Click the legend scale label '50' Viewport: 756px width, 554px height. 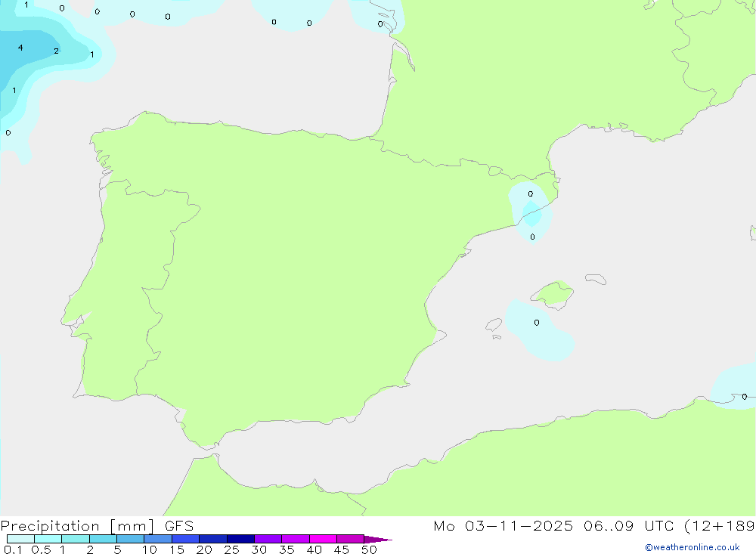click(369, 549)
